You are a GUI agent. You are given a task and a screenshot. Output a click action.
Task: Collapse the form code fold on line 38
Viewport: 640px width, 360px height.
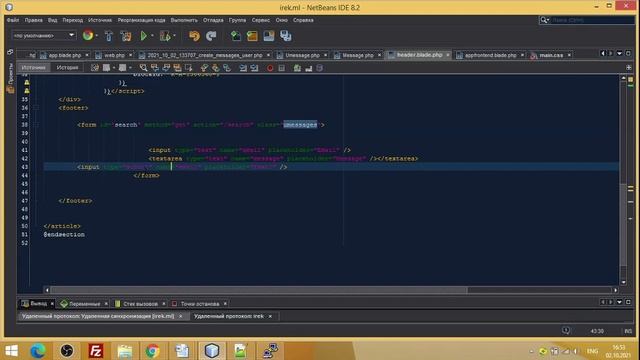click(x=36, y=125)
